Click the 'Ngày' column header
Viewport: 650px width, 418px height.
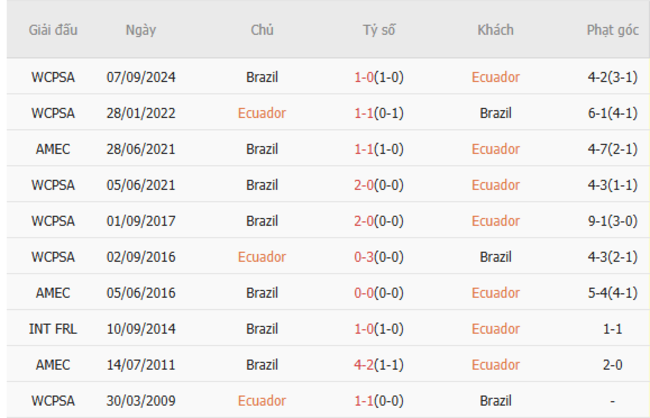(x=140, y=30)
